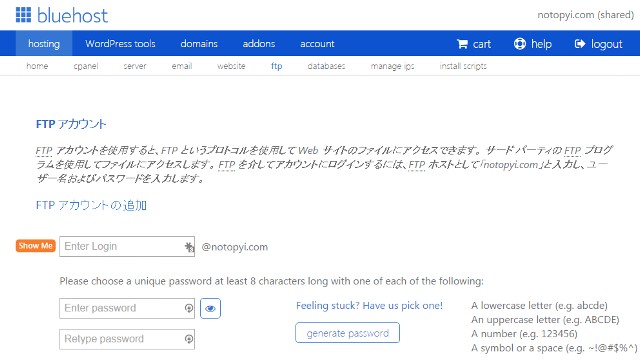Click the Enter password input field
The image size is (640, 360).
pyautogui.click(x=127, y=308)
